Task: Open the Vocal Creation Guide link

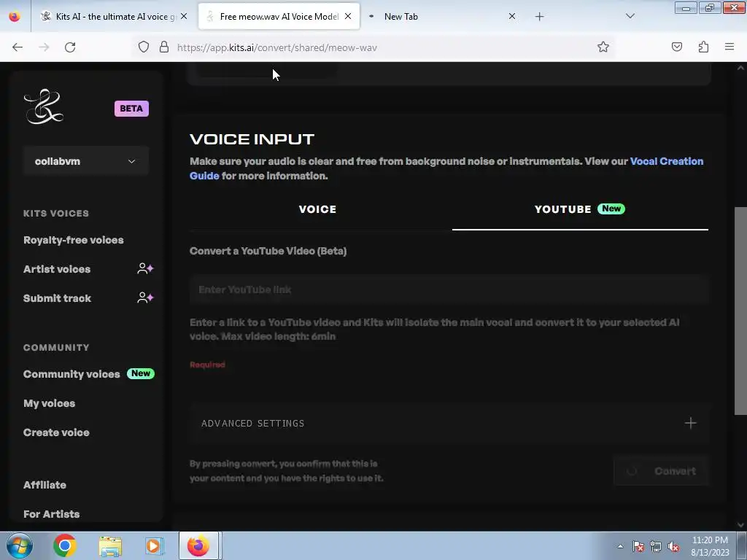Action: (x=667, y=161)
